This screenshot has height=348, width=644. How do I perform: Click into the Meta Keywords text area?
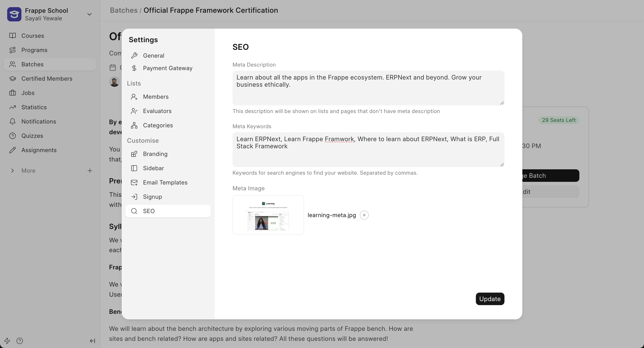coord(368,149)
